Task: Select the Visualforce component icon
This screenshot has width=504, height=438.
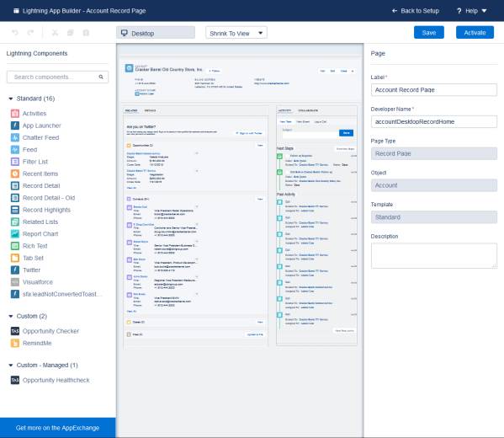Action: point(15,282)
